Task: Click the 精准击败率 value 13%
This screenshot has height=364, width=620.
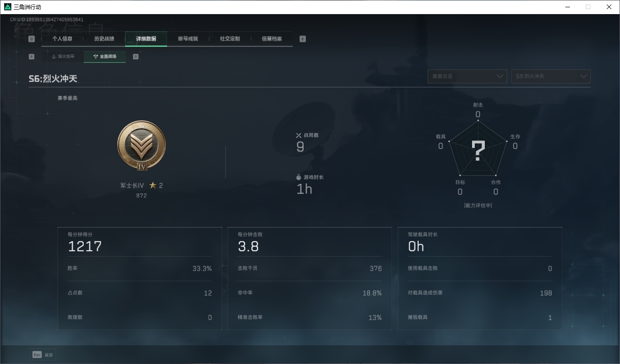Action: pyautogui.click(x=375, y=318)
